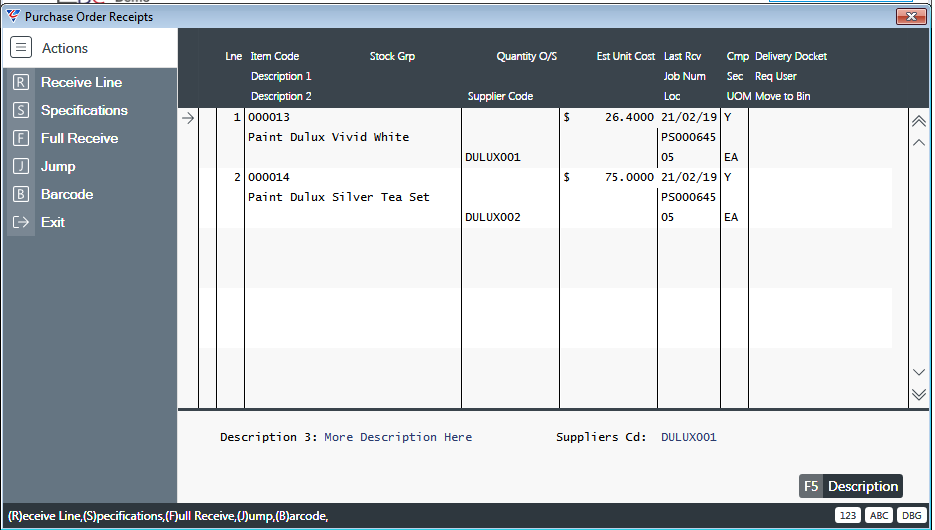Click supplier code DULUX001 in line 1
Image resolution: width=935 pixels, height=530 pixels.
pyautogui.click(x=493, y=157)
